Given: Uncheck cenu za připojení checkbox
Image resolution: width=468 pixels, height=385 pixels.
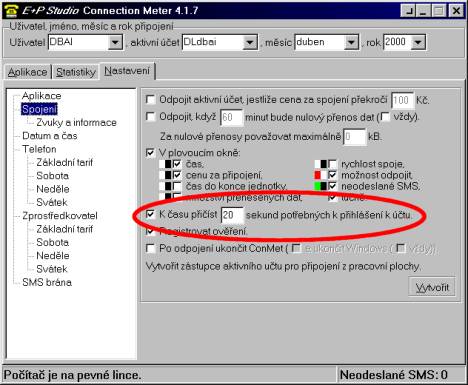Looking at the screenshot, I should (177, 175).
